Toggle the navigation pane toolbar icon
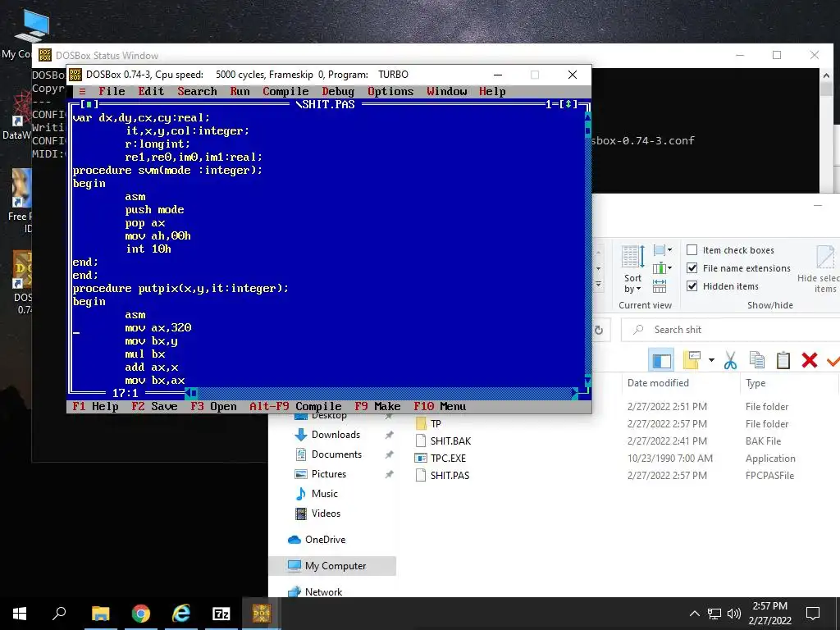Viewport: 840px width, 630px height. coord(661,360)
